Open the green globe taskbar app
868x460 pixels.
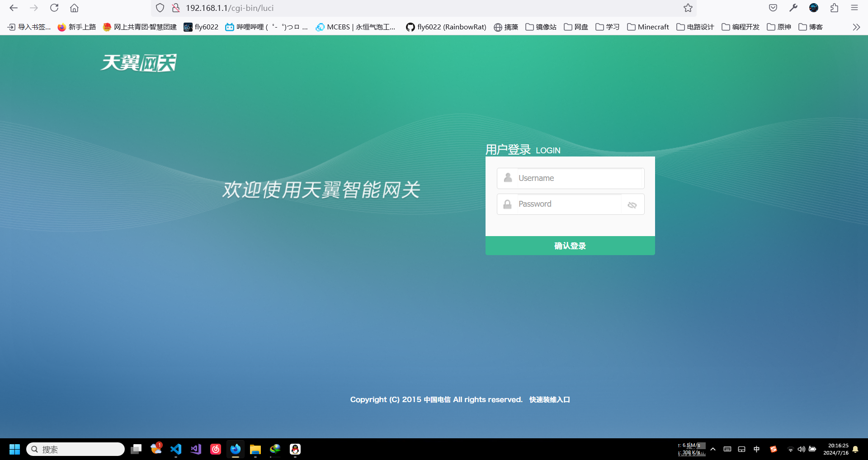pyautogui.click(x=275, y=449)
